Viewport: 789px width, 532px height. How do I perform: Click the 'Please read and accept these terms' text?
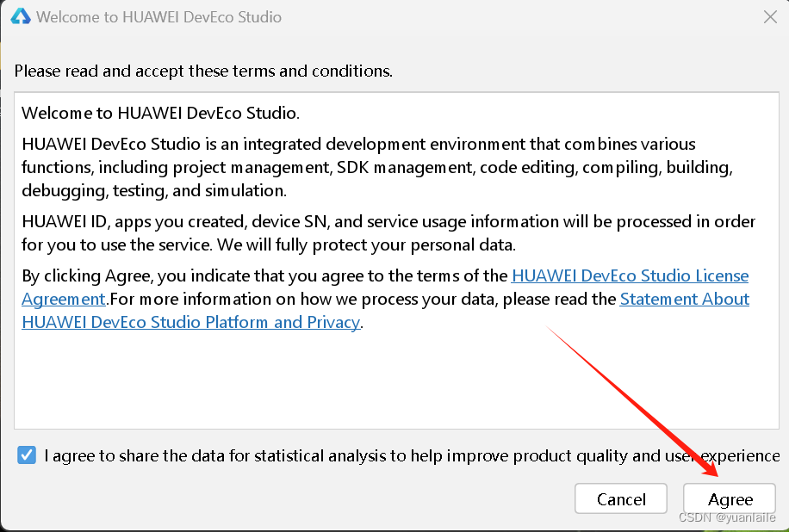pyautogui.click(x=203, y=71)
